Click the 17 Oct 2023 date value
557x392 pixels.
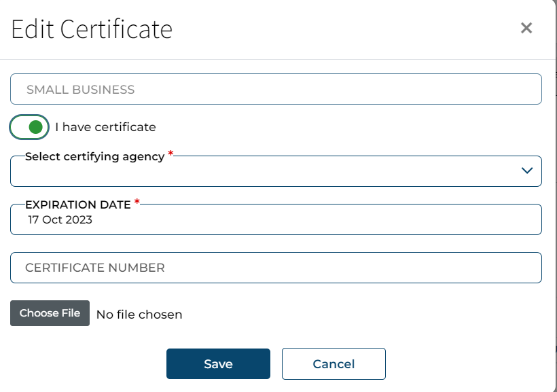60,220
